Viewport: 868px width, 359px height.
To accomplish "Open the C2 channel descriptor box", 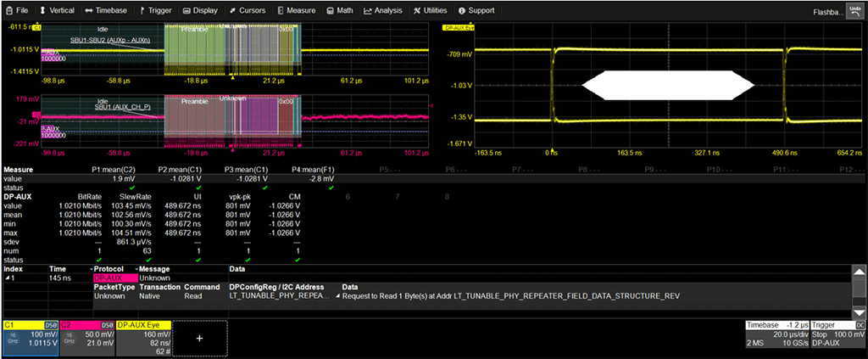I will [86, 337].
